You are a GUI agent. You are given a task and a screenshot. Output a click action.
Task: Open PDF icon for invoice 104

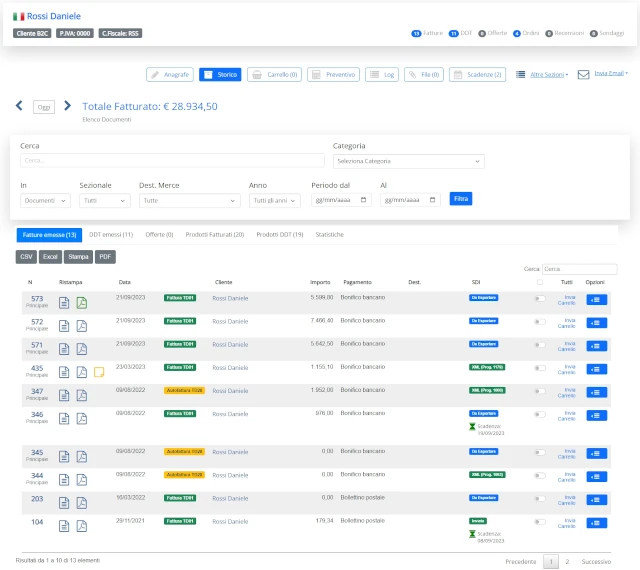tap(82, 526)
